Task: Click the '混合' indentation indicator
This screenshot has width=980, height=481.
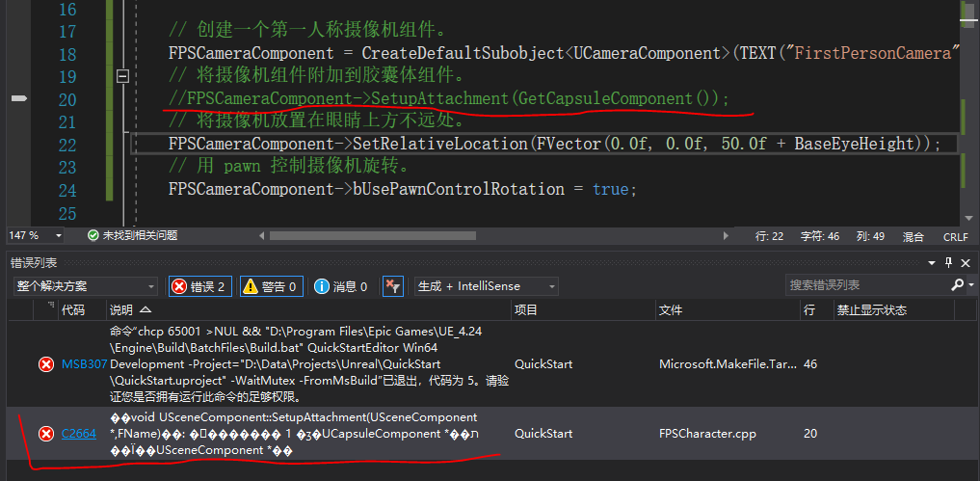Action: tap(914, 236)
